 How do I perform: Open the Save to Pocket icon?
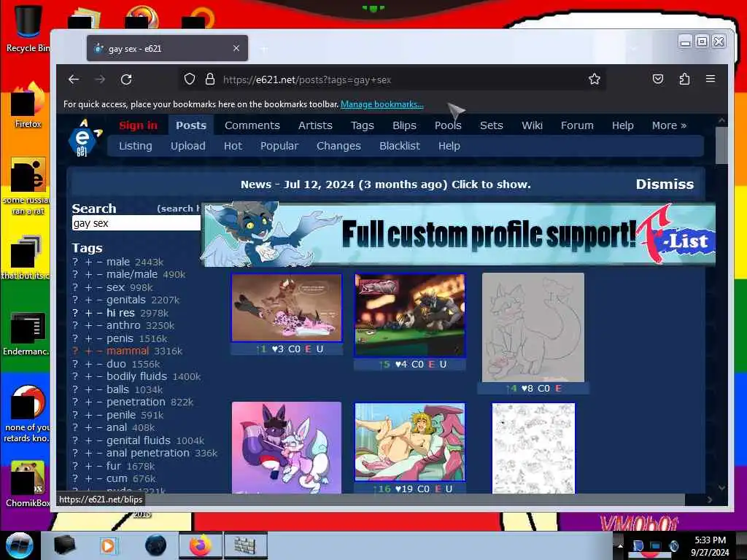click(658, 79)
